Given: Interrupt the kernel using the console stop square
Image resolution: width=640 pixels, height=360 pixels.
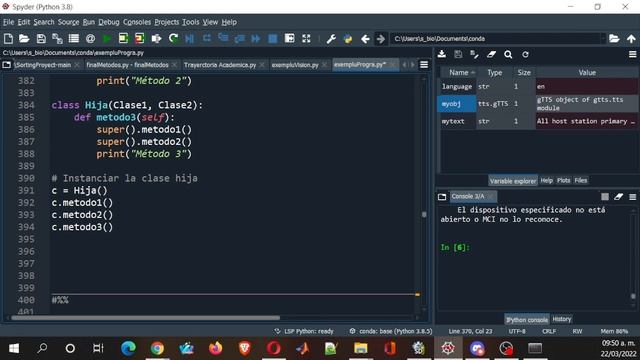Looking at the screenshot, I should (x=605, y=197).
